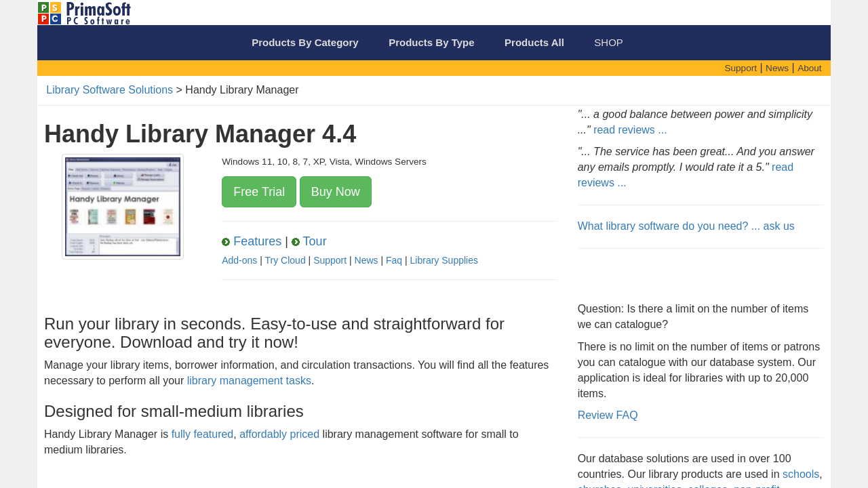Screen dimensions: 868x488
Task: Click the green arrow icon beside Features
Action: 226,242
